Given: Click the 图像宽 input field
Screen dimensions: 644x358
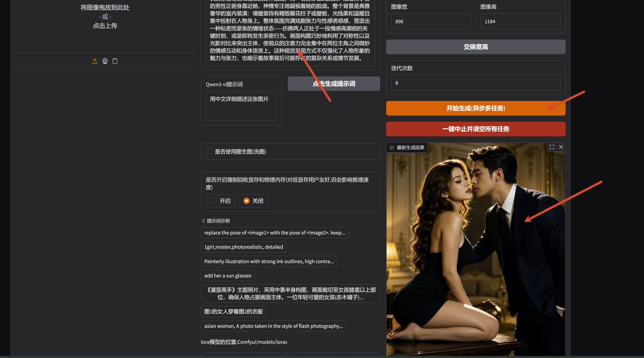Looking at the screenshot, I should coord(431,21).
